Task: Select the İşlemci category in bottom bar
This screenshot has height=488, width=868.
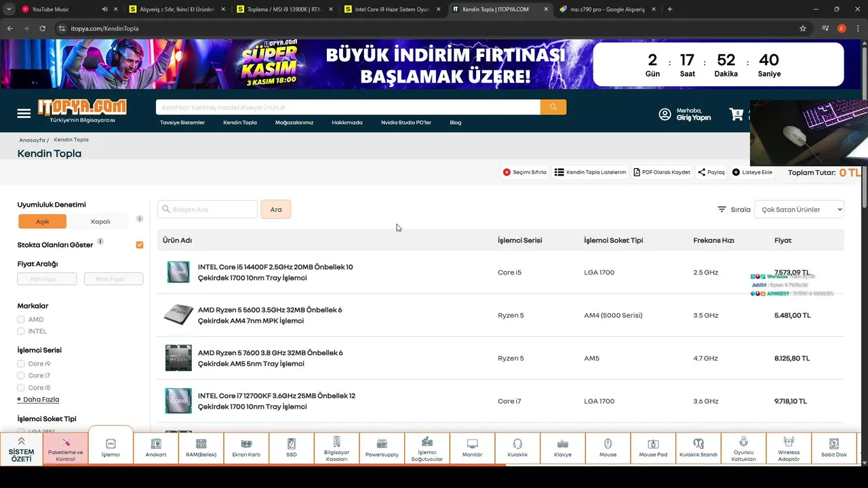Action: pyautogui.click(x=111, y=447)
